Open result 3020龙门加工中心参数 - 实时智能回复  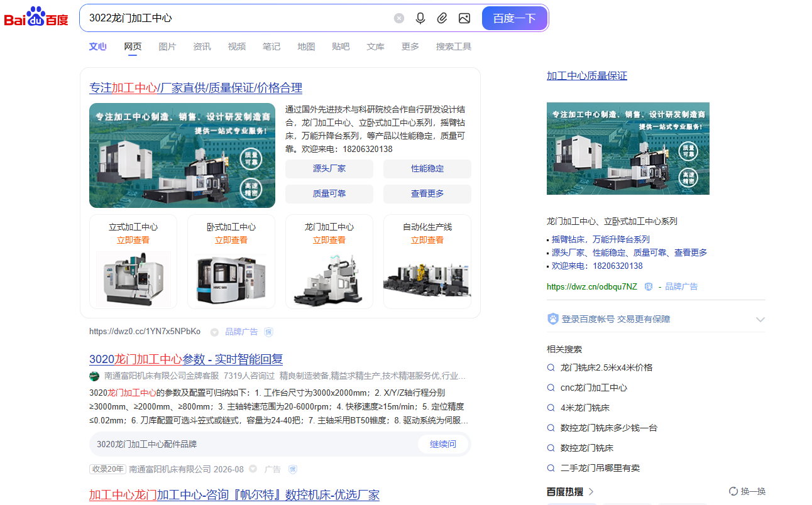[x=186, y=359]
